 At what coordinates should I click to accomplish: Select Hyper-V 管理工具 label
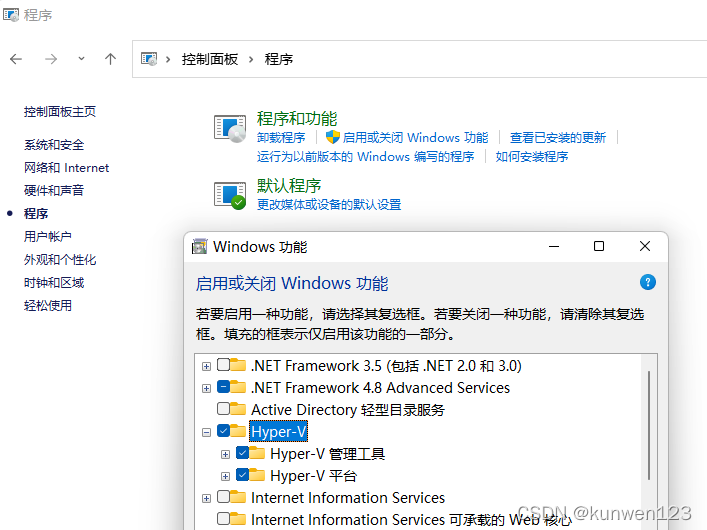click(x=328, y=454)
